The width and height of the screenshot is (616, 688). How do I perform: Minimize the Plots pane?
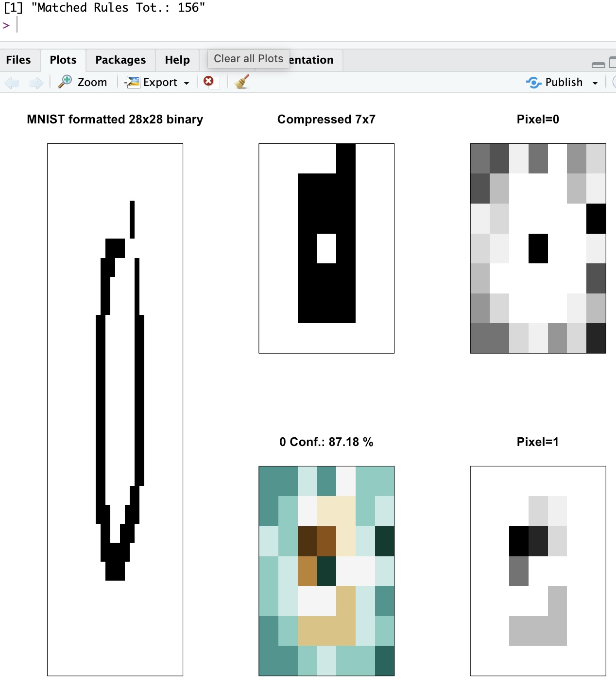click(x=599, y=64)
